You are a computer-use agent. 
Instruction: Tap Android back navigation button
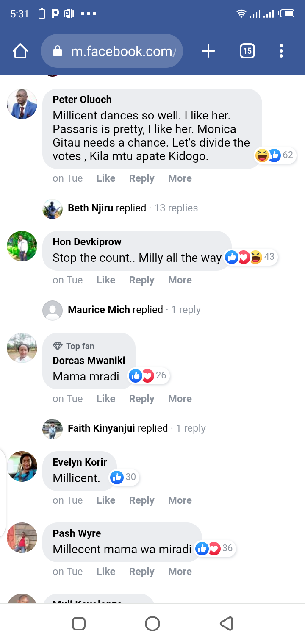click(x=226, y=624)
